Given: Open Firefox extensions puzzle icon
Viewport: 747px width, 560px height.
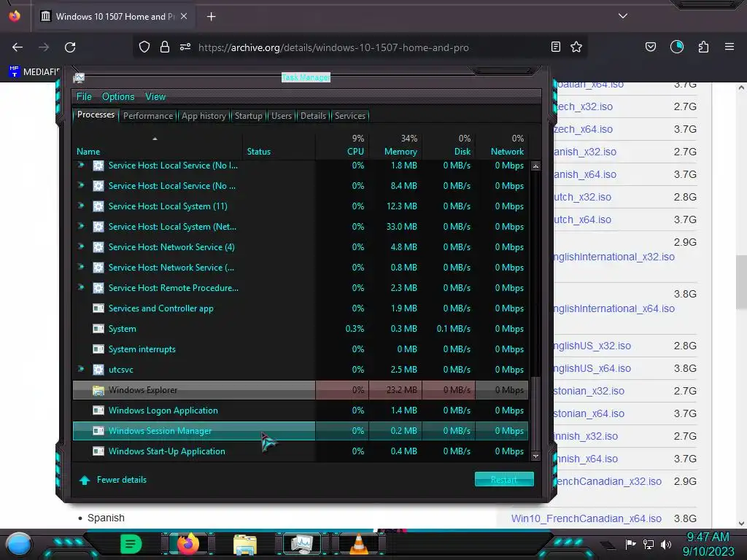Looking at the screenshot, I should pyautogui.click(x=704, y=47).
